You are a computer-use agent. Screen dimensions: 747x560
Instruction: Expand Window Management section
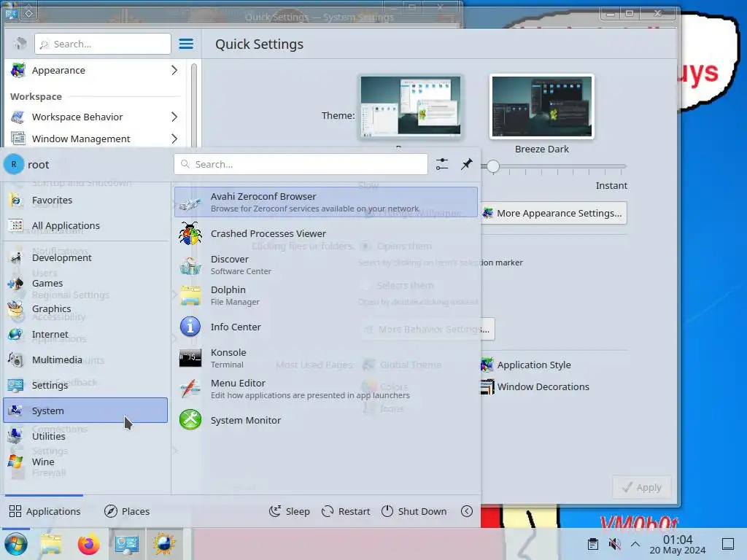click(96, 139)
